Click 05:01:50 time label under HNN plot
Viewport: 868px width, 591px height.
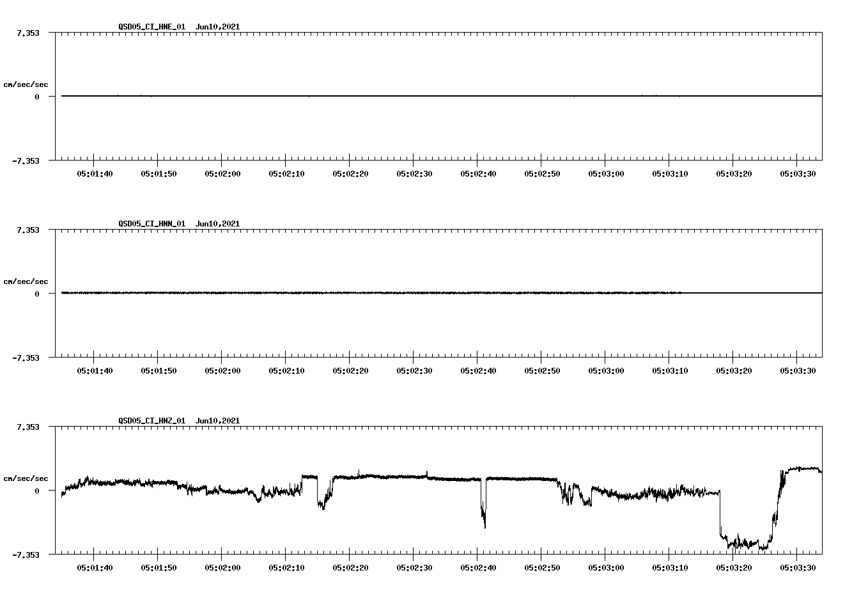point(159,370)
